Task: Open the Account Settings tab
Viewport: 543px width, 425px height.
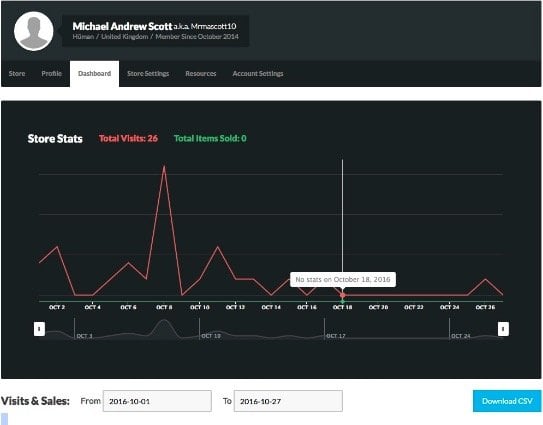Action: 258,73
